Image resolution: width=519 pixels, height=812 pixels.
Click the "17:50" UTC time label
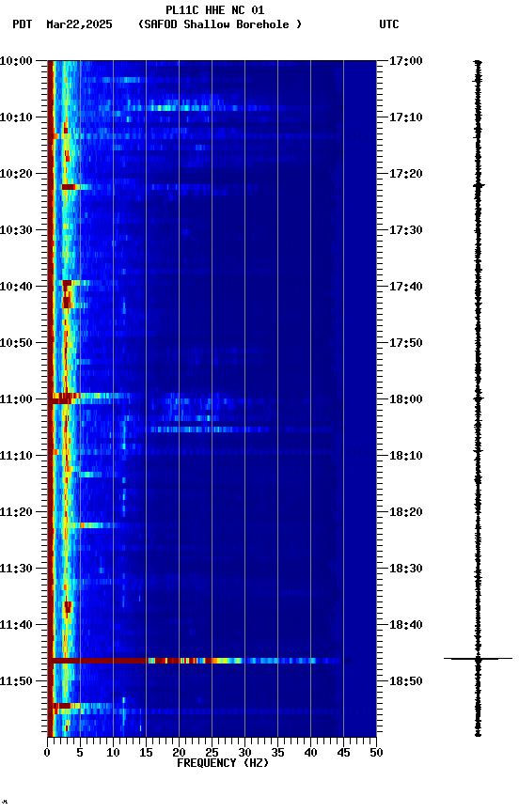(x=406, y=343)
